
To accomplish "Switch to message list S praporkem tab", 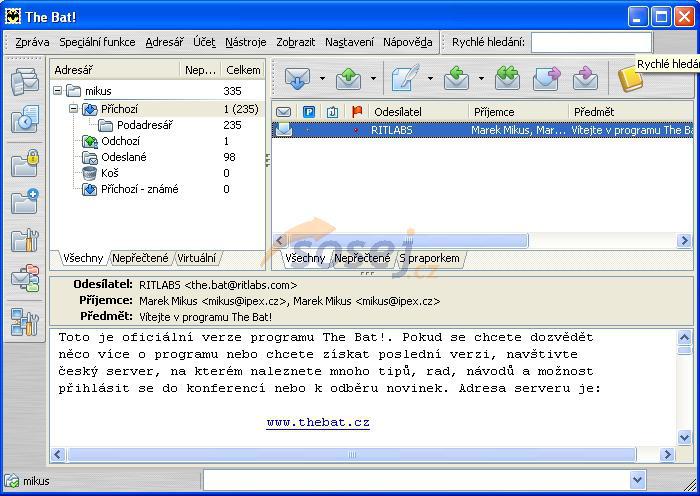I will [429, 258].
